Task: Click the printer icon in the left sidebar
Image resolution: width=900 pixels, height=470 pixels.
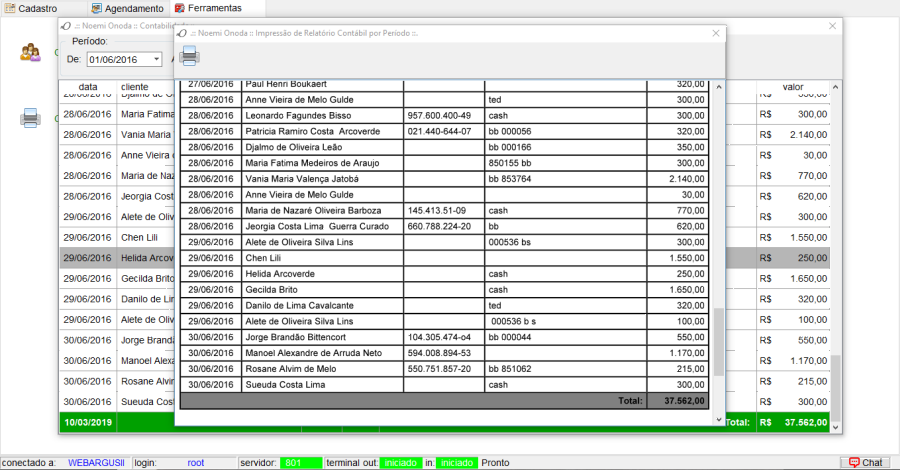Action: pos(30,118)
